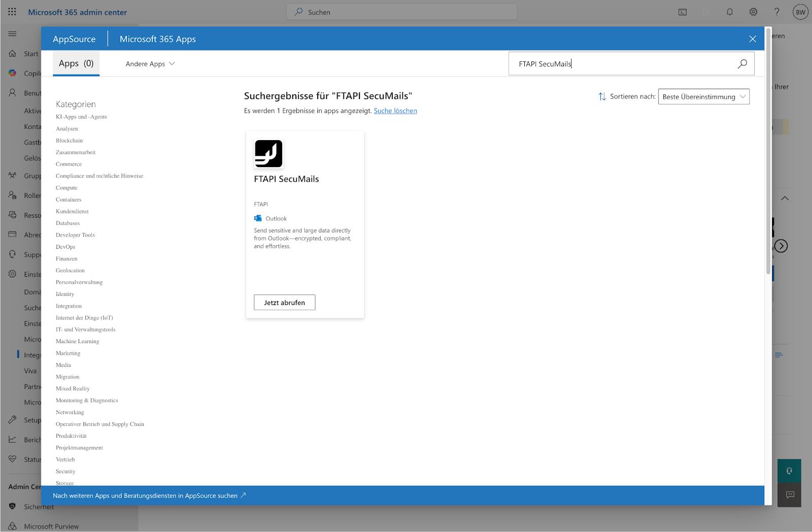Click the Setup wrench icon in sidebar
The width and height of the screenshot is (812, 532).
12,420
